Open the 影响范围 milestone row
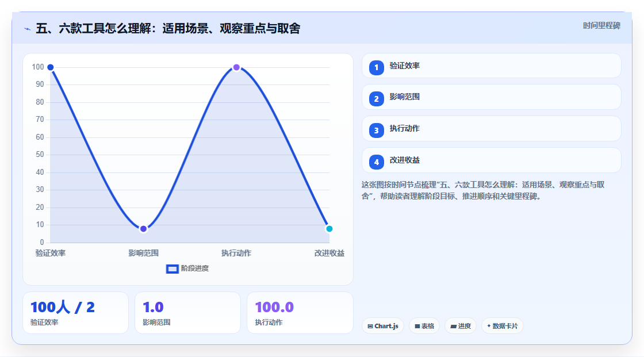Viewport: 644px width, 357px height. coord(491,97)
